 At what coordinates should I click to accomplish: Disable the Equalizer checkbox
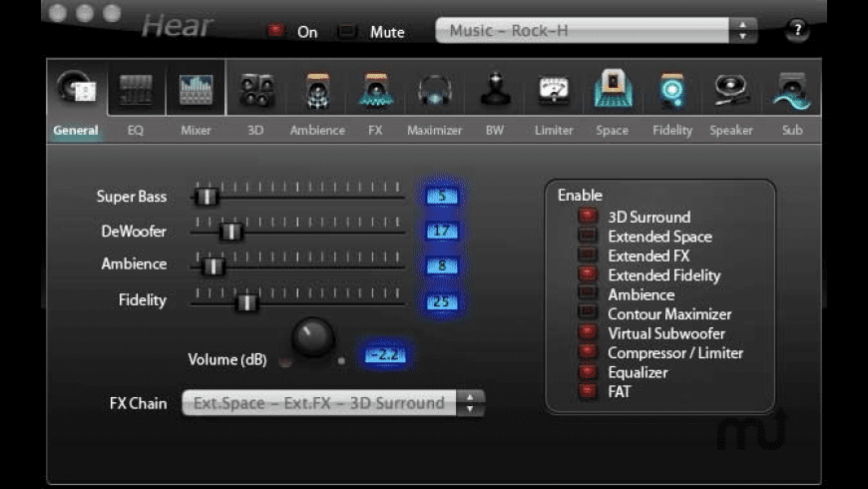pyautogui.click(x=588, y=371)
